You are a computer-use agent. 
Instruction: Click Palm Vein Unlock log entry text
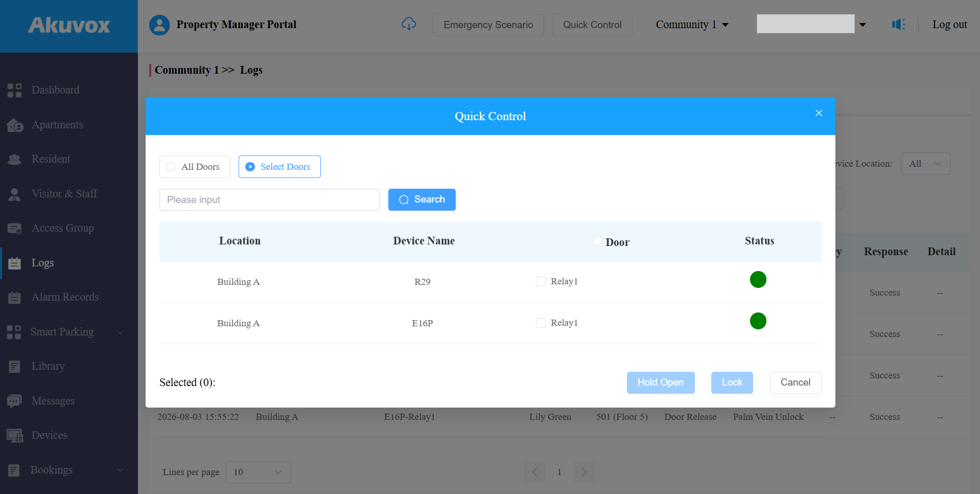coord(768,417)
